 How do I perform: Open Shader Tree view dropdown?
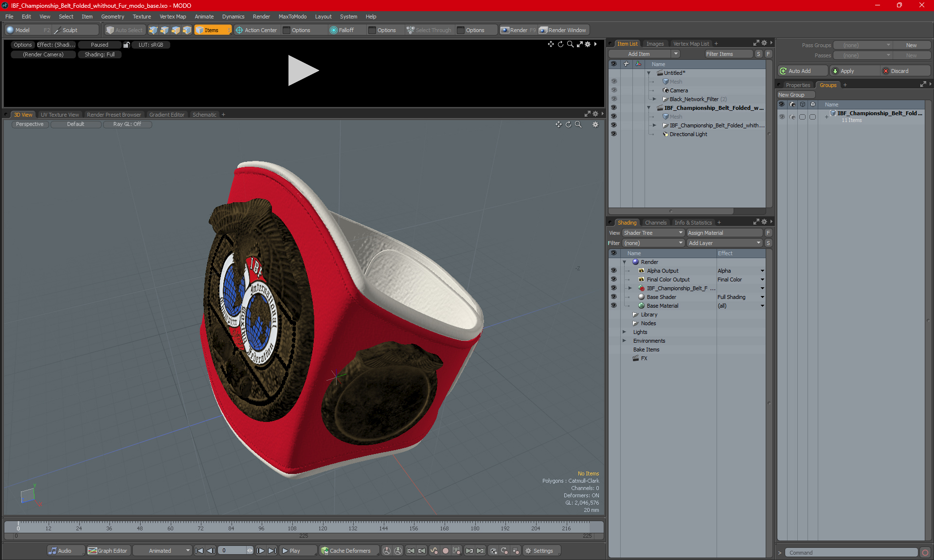click(x=653, y=233)
